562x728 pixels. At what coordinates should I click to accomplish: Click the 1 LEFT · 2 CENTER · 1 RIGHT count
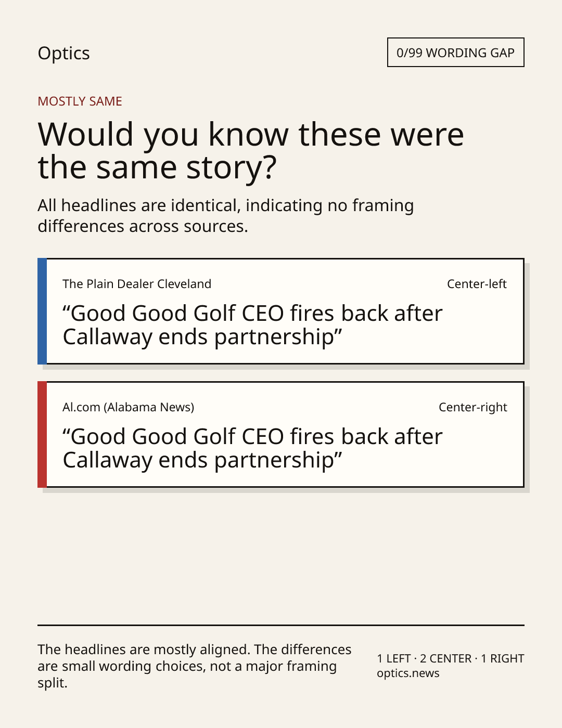click(450, 658)
